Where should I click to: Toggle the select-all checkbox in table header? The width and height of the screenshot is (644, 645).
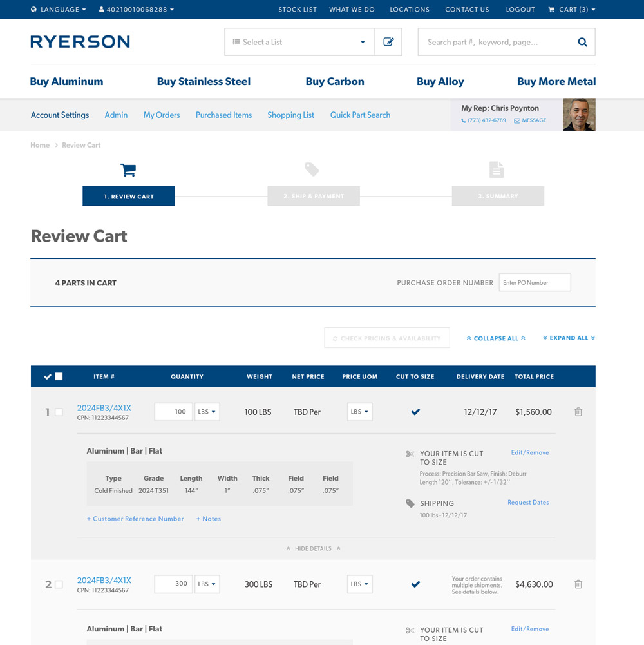59,376
